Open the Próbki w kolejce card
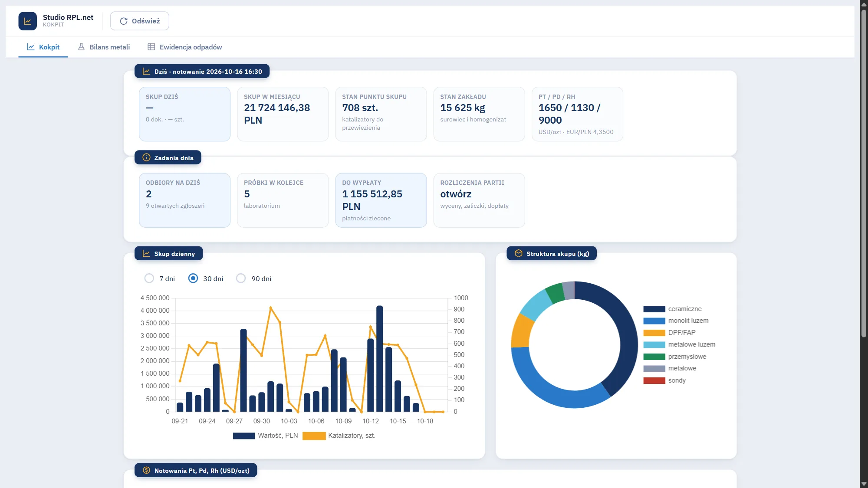This screenshot has width=868, height=488. [x=283, y=200]
